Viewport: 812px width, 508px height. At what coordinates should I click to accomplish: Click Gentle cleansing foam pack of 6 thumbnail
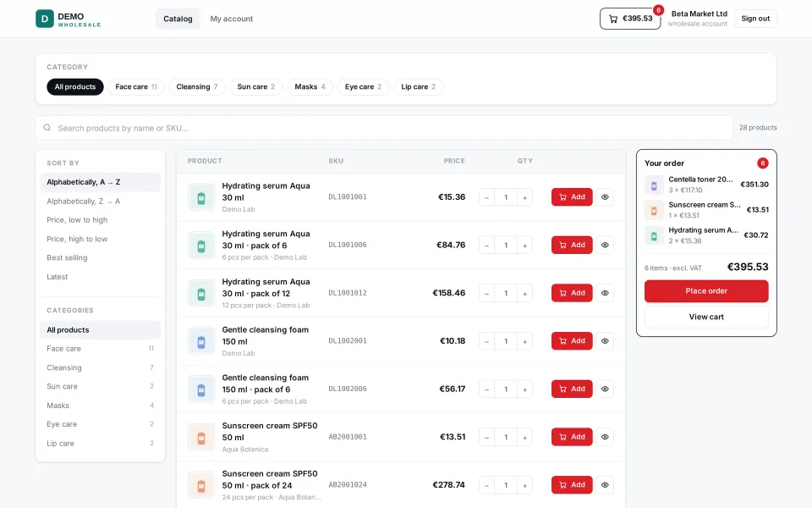pos(201,389)
